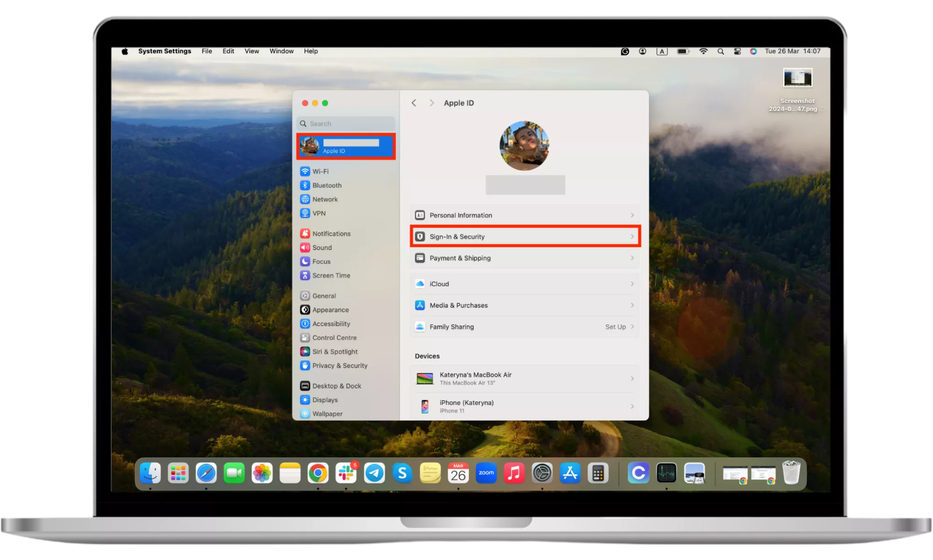Open the Accessibility settings pane
The width and height of the screenshot is (933, 560).
pyautogui.click(x=331, y=323)
